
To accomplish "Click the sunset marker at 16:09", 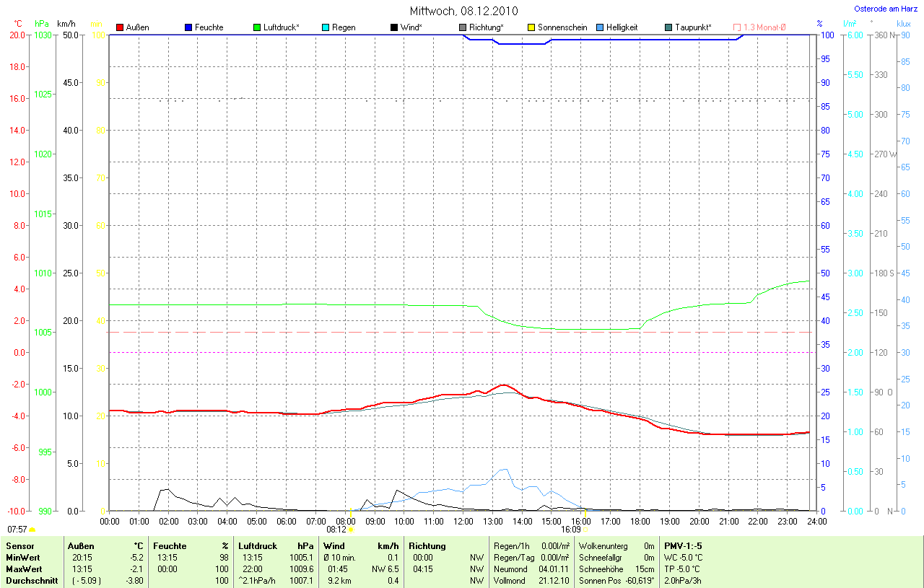I will (x=585, y=529).
